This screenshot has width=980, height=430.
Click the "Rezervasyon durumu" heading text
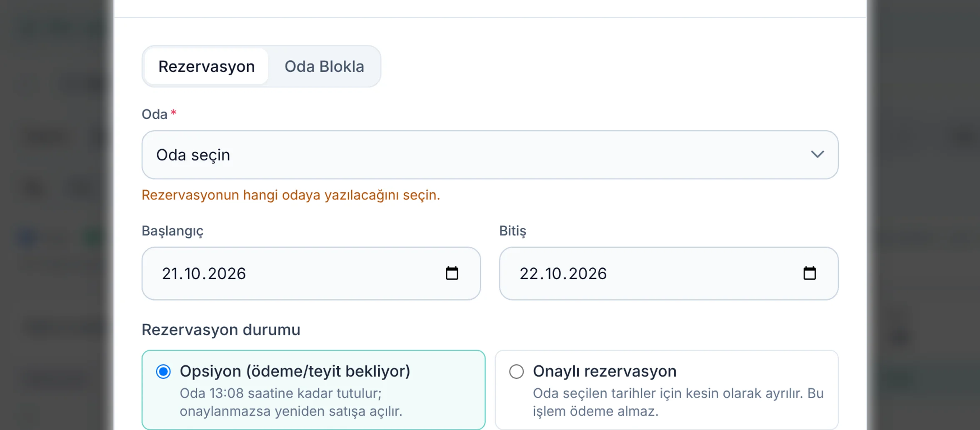point(221,330)
